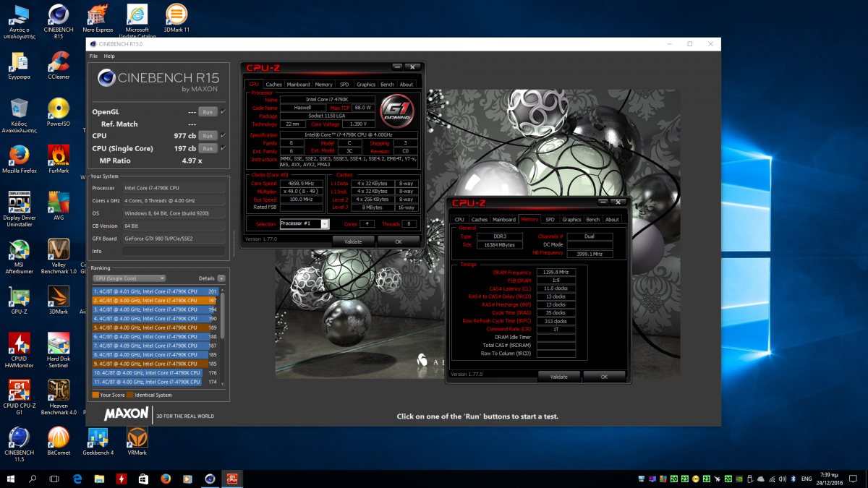
Task: Toggle the OpenGL test checkmark
Action: point(223,111)
